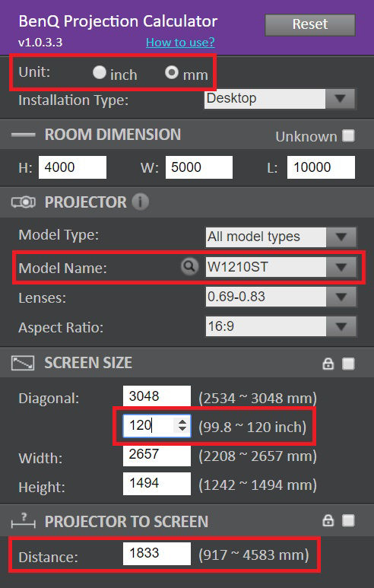The height and width of the screenshot is (588, 374).
Task: Click the Projector to Screen lock icon
Action: (328, 520)
